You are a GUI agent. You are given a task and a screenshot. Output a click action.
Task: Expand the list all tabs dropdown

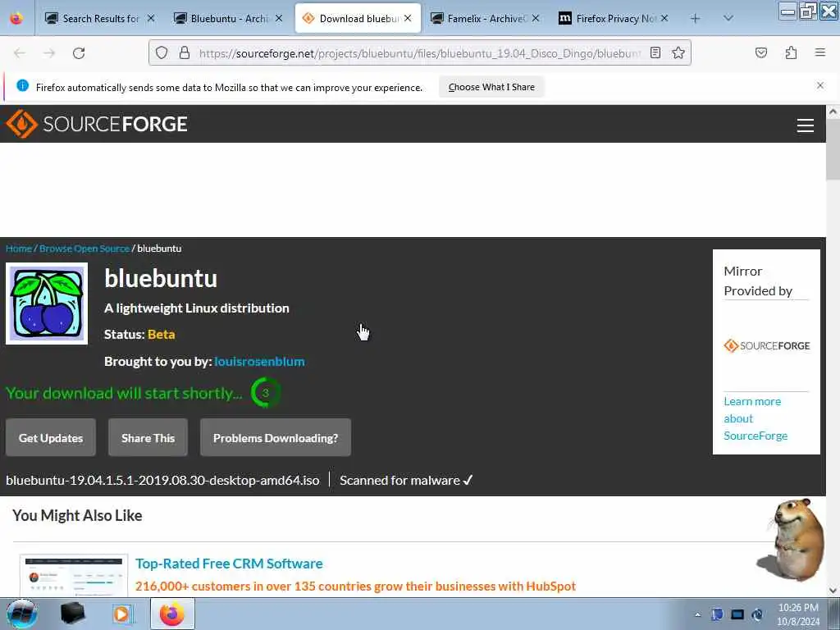[x=728, y=18]
